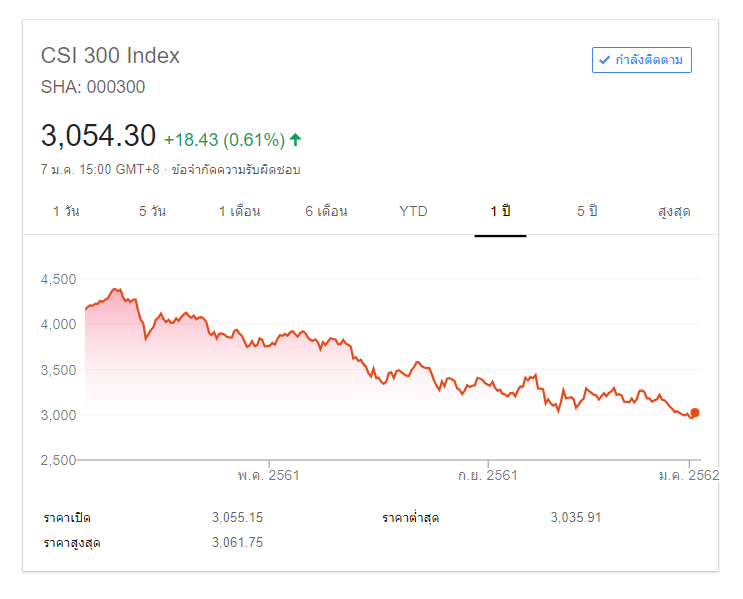Select the 5 วัน range tab
This screenshot has height=599, width=743.
152,212
